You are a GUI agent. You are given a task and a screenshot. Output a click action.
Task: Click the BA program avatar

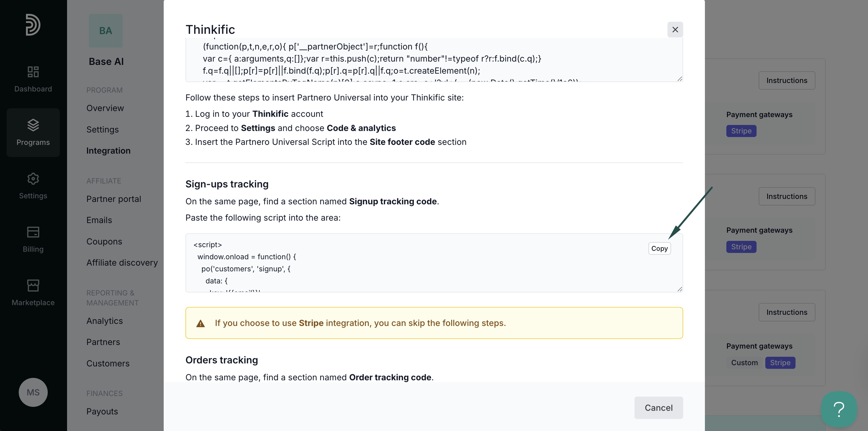[x=105, y=31]
